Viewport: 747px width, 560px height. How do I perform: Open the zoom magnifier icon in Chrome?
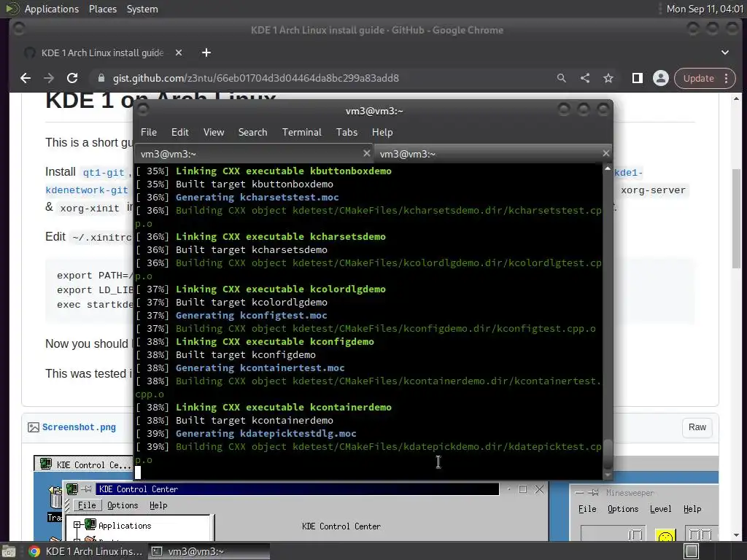[562, 78]
